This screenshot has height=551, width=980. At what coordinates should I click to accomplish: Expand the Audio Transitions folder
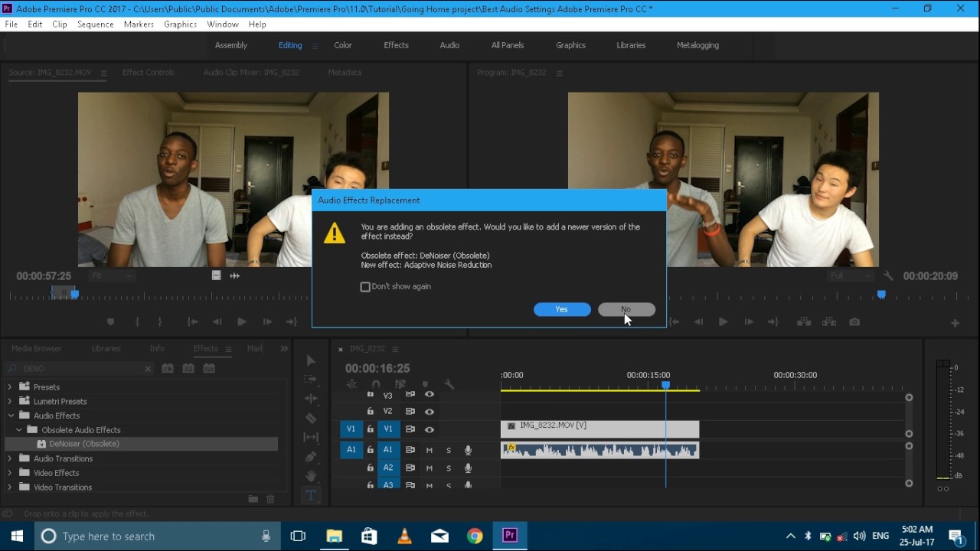(x=10, y=458)
